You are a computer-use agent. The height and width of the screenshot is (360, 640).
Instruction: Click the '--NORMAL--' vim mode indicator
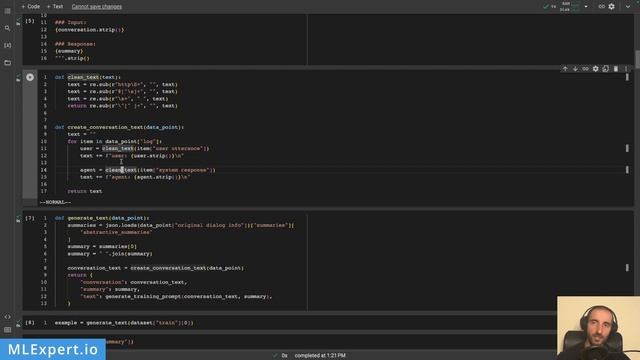click(55, 202)
